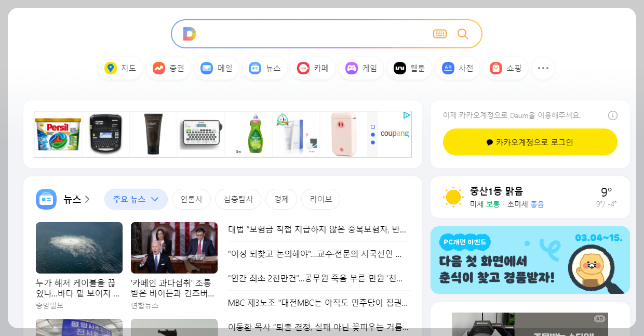Click the black label printer ad image

tap(106, 134)
